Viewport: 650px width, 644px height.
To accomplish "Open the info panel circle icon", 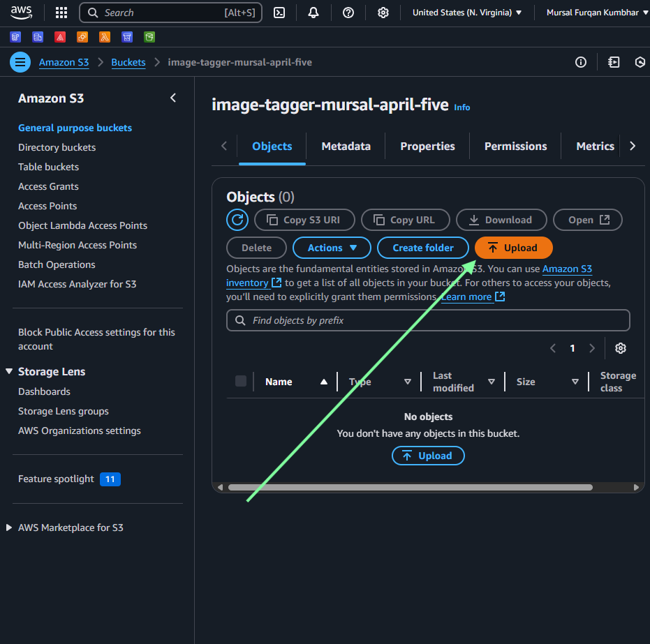I will coord(581,62).
